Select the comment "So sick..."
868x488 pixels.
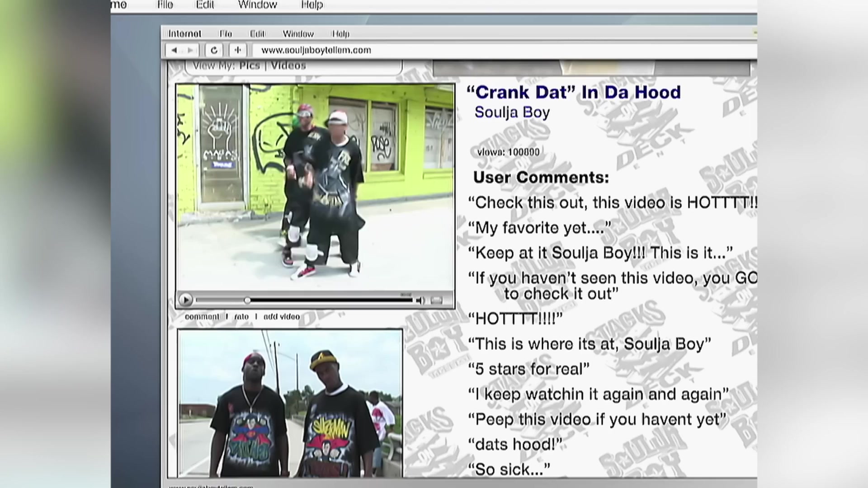[x=509, y=469]
